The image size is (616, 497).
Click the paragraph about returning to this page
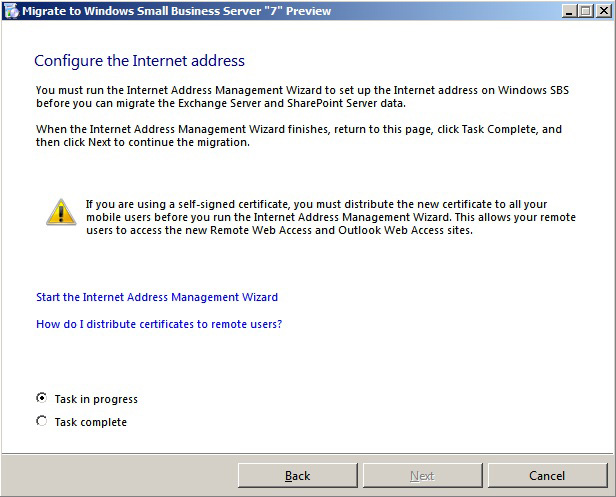tap(299, 136)
